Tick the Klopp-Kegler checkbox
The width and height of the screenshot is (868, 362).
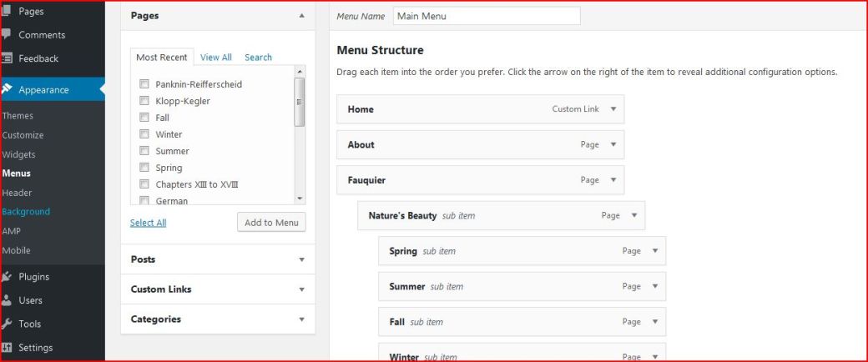pyautogui.click(x=144, y=101)
